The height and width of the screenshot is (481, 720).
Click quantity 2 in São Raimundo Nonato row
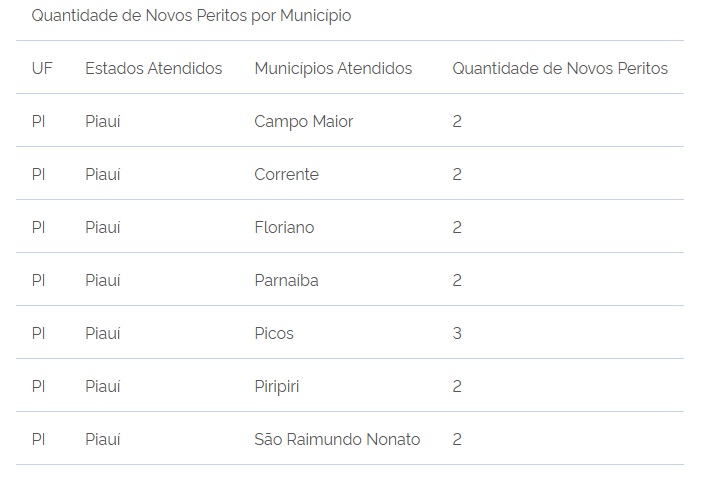(x=457, y=439)
